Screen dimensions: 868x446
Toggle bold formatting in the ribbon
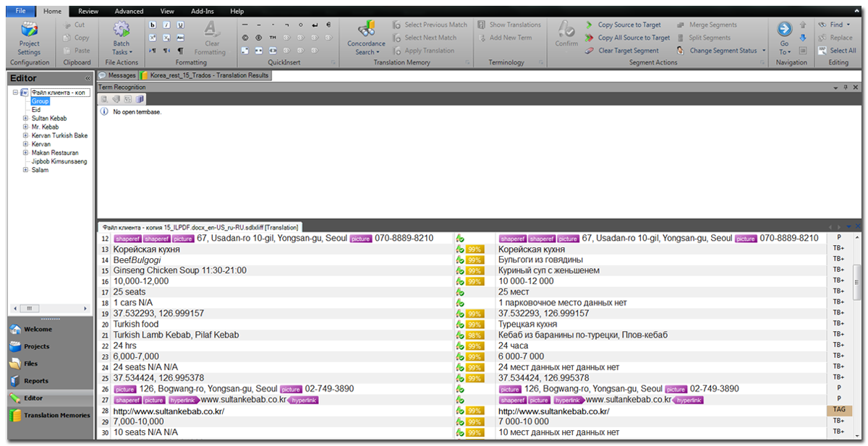[x=153, y=25]
